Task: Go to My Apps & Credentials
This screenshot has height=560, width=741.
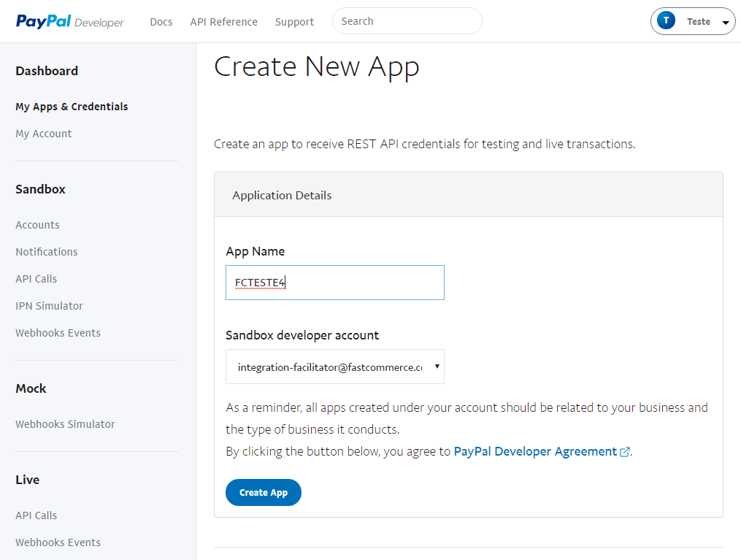Action: click(x=72, y=107)
